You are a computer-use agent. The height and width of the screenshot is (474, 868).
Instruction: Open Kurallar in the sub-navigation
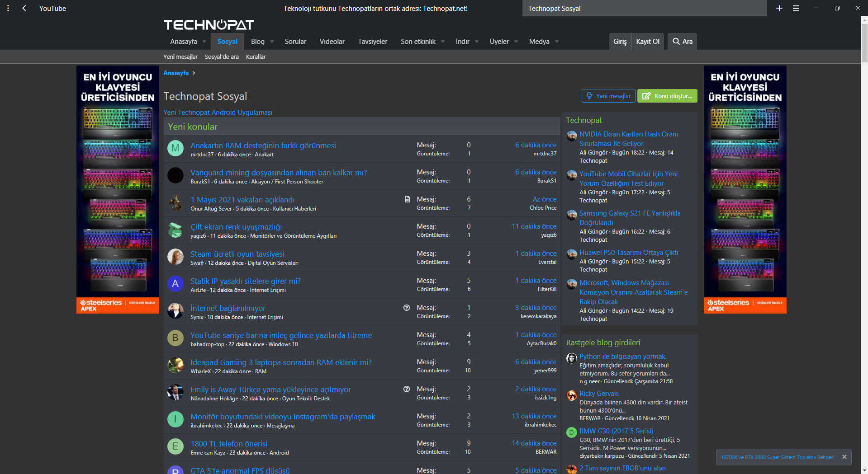[256, 56]
